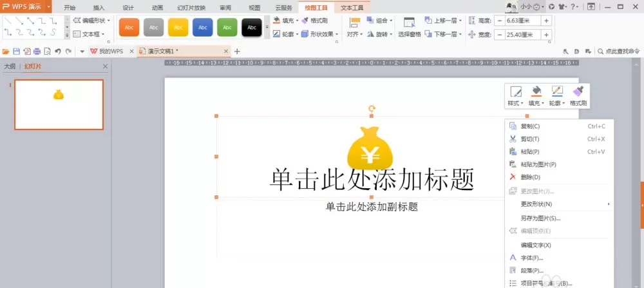Decrease width with the minus button
Image resolution: width=644 pixels, height=288 pixels.
click(500, 35)
